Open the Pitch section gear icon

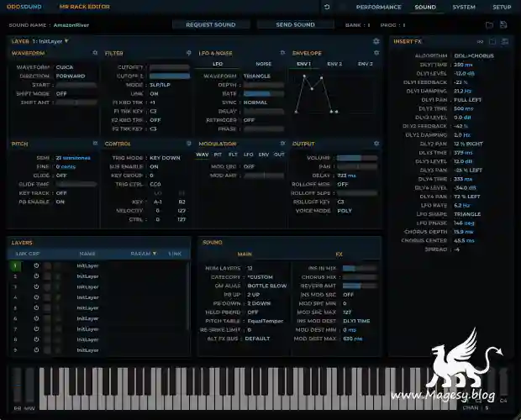(95, 144)
